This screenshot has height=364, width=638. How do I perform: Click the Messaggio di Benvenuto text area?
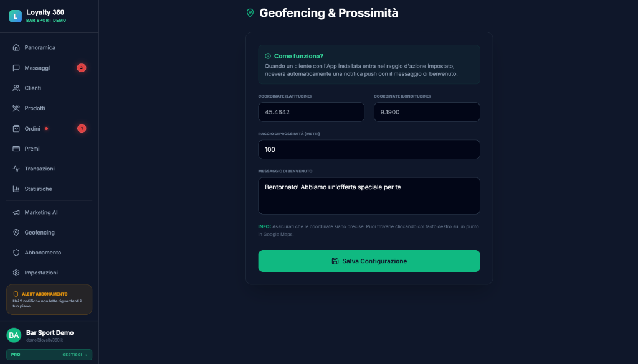pyautogui.click(x=369, y=195)
